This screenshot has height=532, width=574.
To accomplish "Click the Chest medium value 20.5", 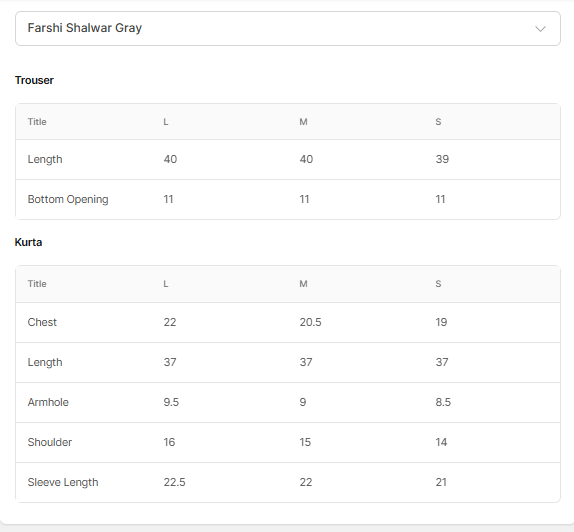I will coord(310,323).
